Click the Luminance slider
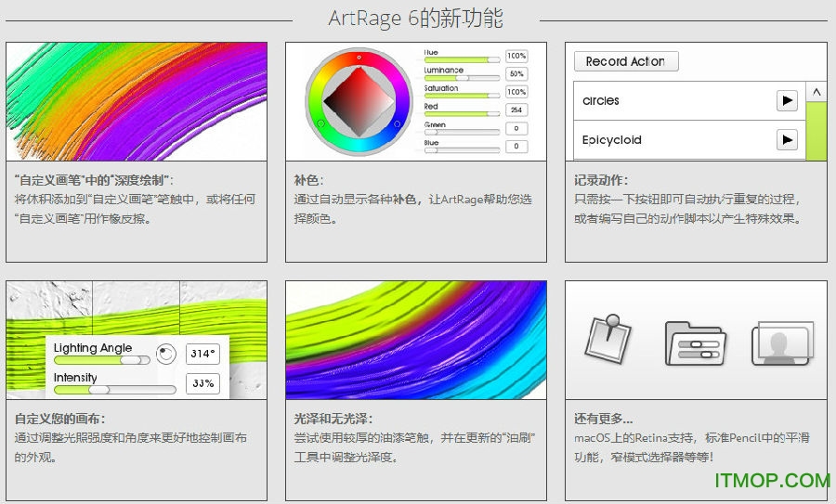836x504 pixels. 462,77
